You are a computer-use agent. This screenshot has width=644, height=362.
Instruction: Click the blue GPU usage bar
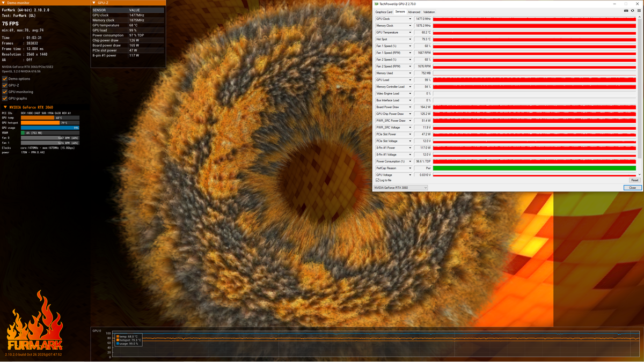[x=50, y=128]
